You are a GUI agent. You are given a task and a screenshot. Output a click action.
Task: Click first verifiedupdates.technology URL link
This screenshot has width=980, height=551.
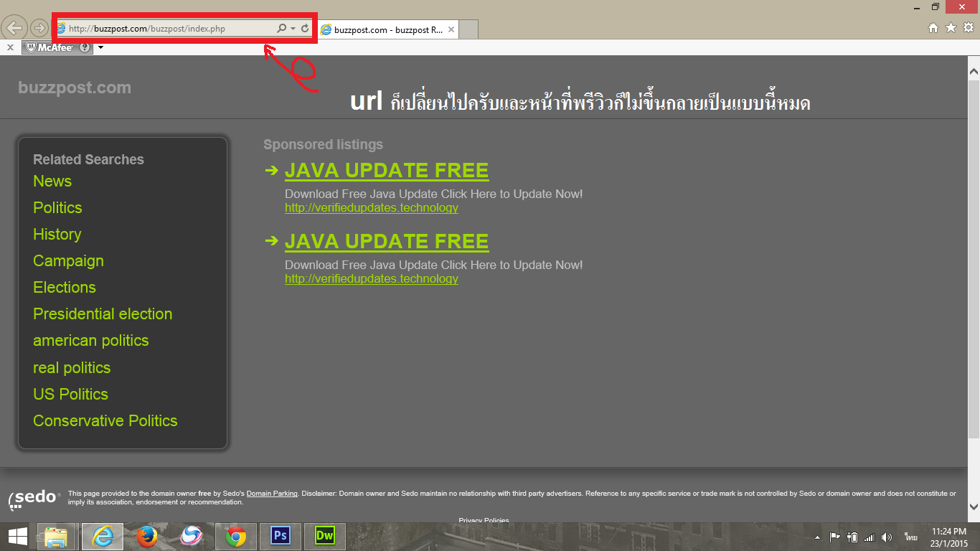[x=372, y=208]
